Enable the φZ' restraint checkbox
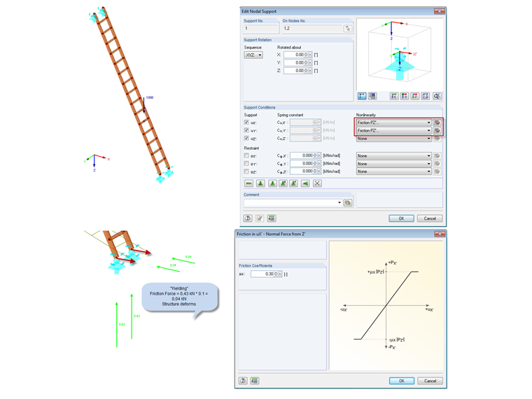This screenshot has height=399, width=532. pyautogui.click(x=246, y=171)
